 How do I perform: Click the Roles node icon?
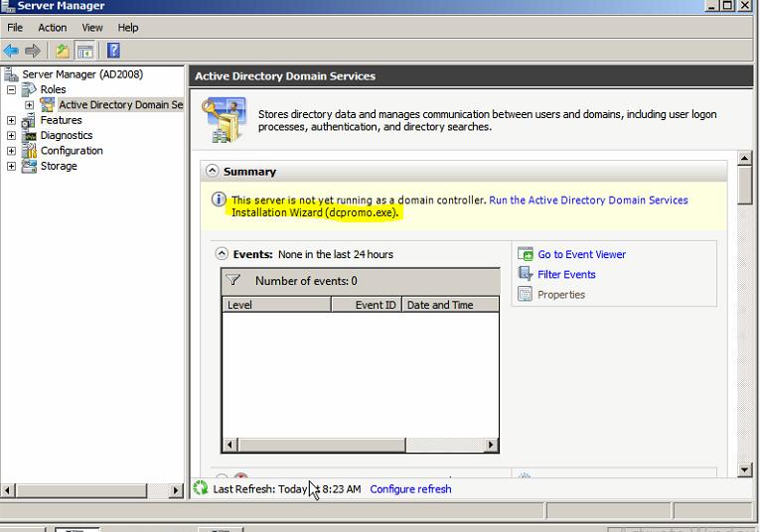pyautogui.click(x=29, y=89)
